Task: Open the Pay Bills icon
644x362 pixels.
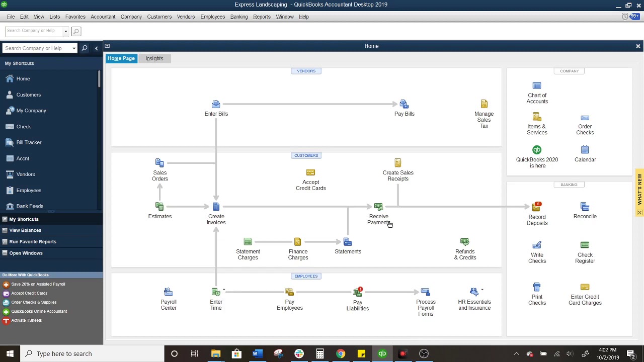Action: pos(404,104)
